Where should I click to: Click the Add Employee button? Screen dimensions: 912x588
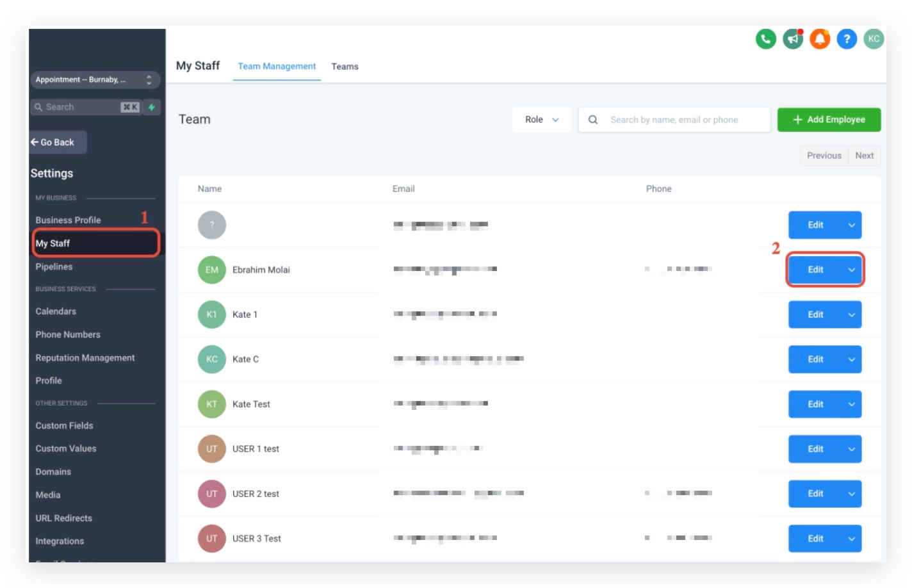coord(829,120)
